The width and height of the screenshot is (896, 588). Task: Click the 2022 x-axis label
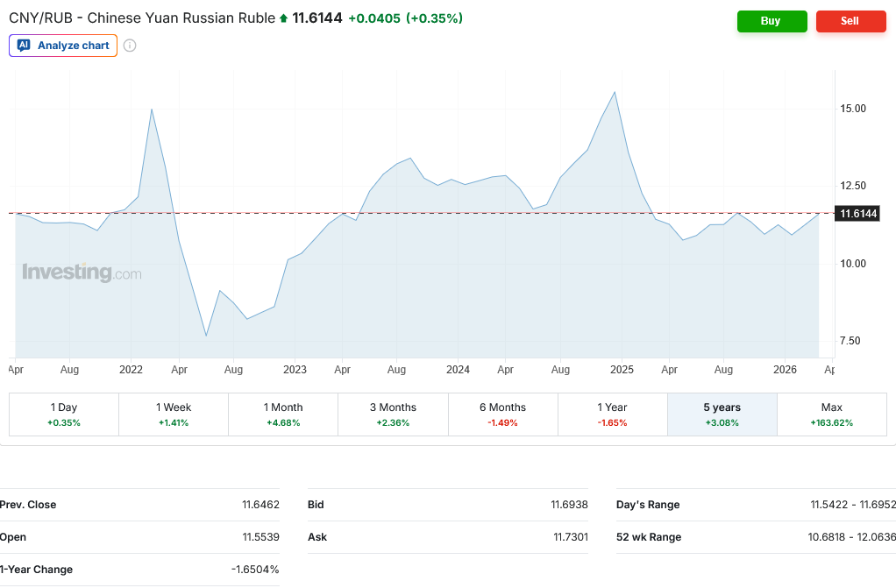[x=131, y=370]
